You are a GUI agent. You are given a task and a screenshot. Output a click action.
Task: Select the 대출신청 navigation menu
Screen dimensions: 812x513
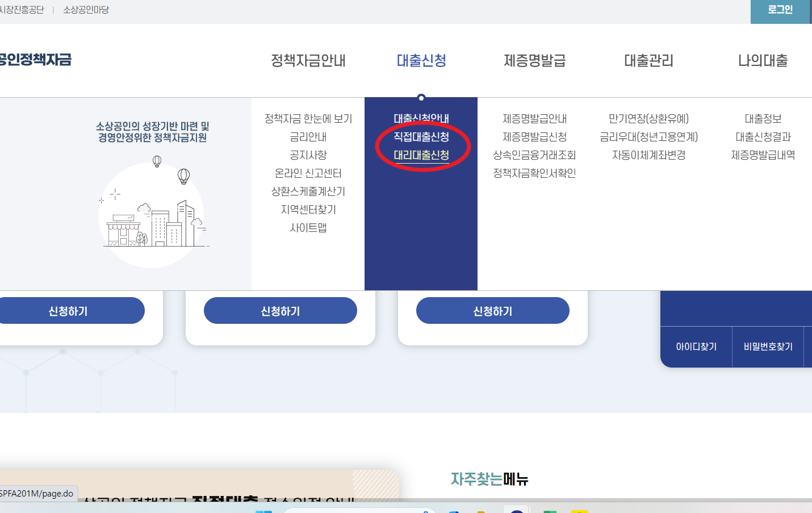click(420, 61)
